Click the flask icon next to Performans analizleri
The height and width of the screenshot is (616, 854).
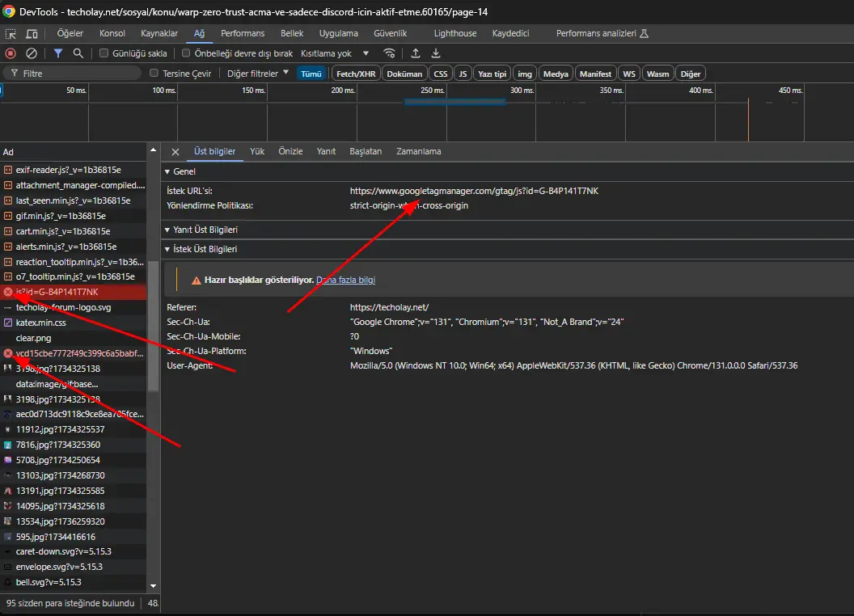(645, 34)
